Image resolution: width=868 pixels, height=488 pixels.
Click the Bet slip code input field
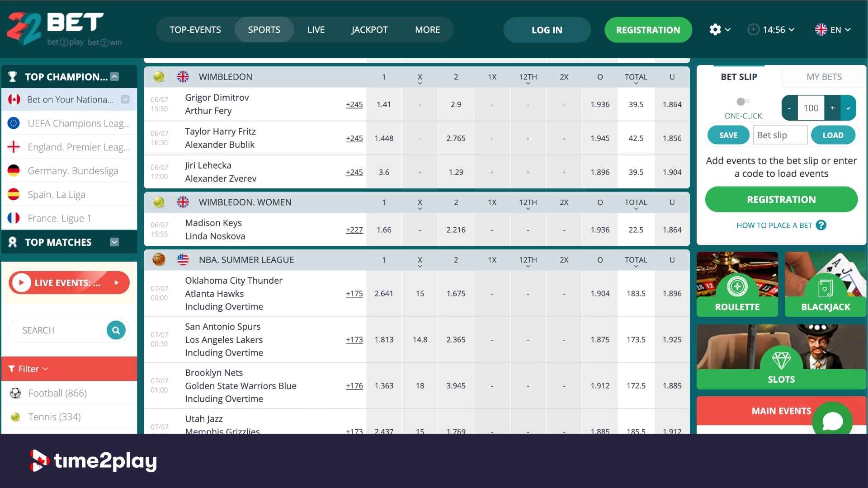click(780, 135)
